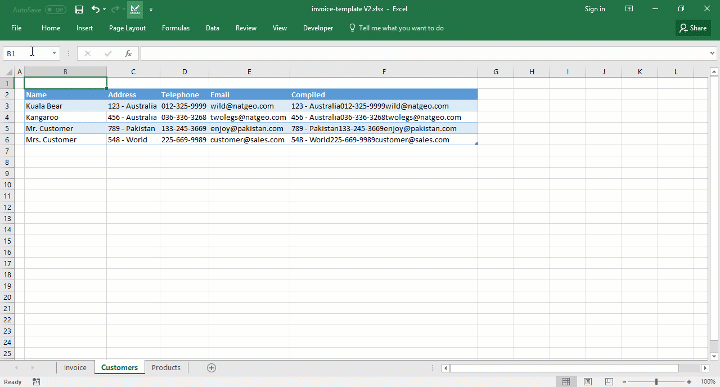Select column G header
720x387 pixels.
click(496, 72)
